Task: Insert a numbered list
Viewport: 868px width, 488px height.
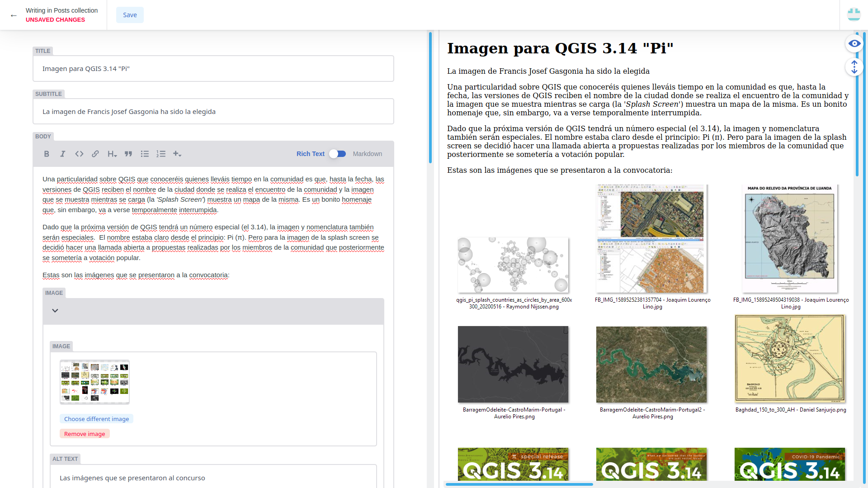Action: pos(161,154)
